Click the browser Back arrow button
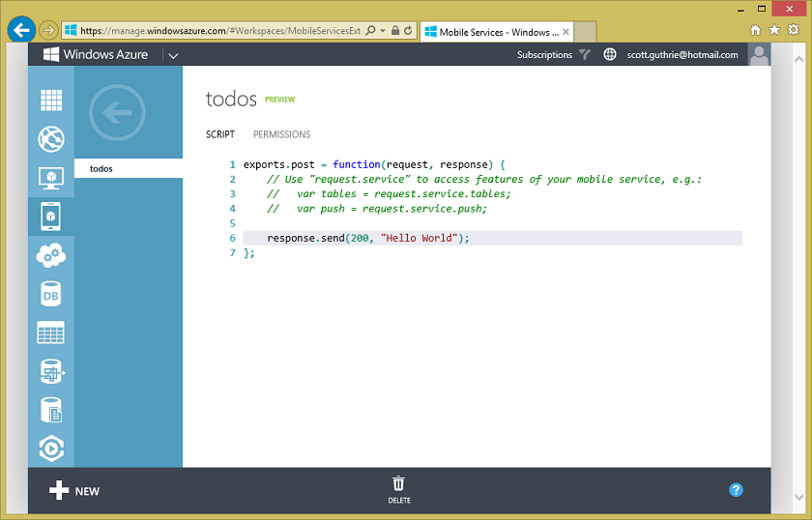812x520 pixels. [x=21, y=30]
